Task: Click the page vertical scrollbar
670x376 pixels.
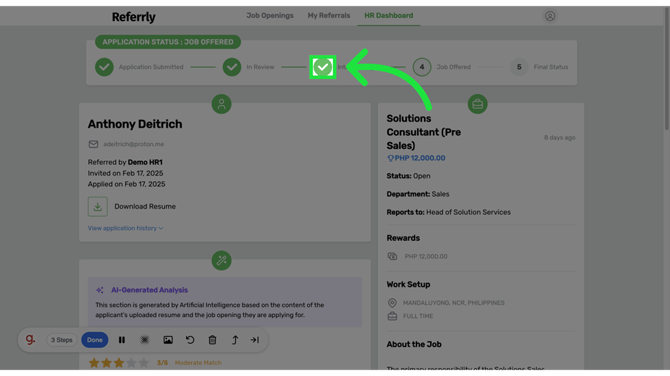Action: (x=667, y=68)
